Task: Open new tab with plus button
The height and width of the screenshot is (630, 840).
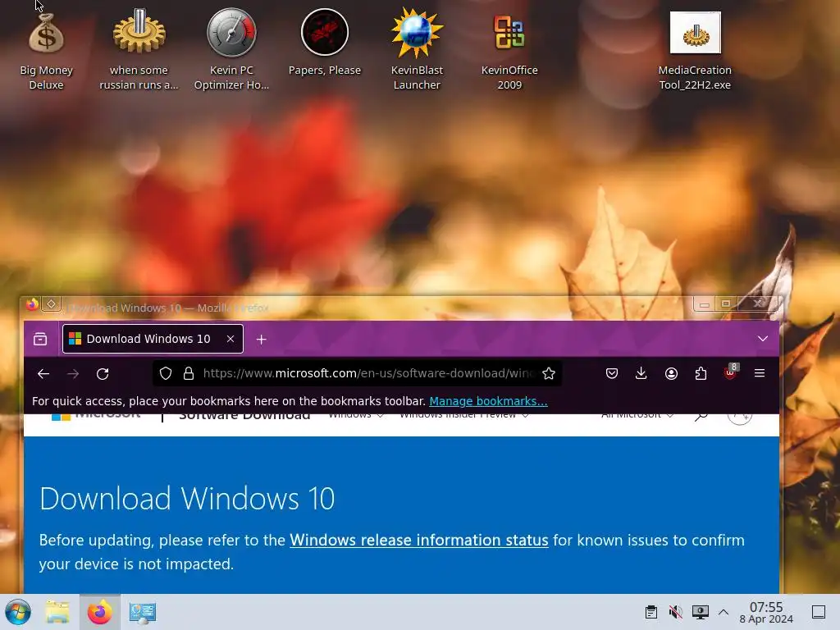Action: [x=262, y=339]
